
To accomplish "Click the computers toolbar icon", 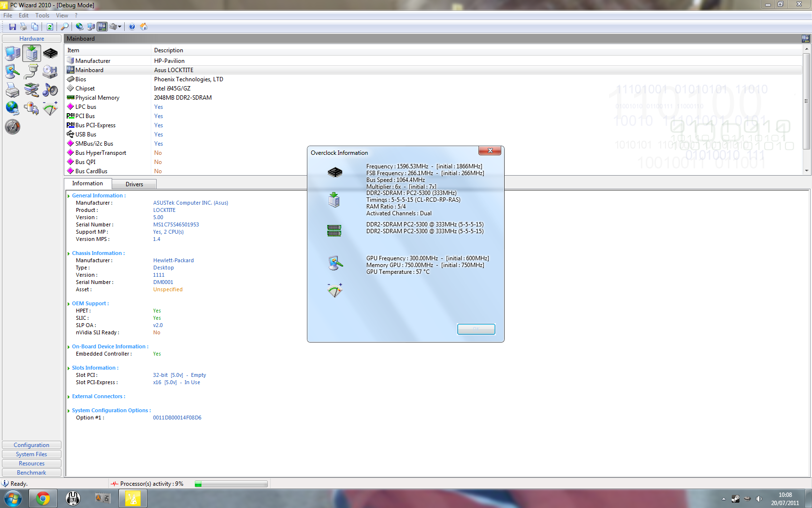I will (90, 27).
